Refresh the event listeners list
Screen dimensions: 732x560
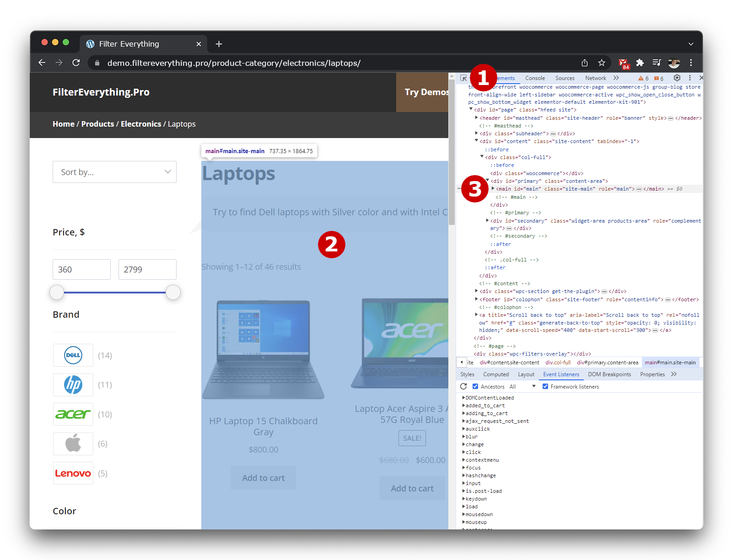click(x=463, y=387)
